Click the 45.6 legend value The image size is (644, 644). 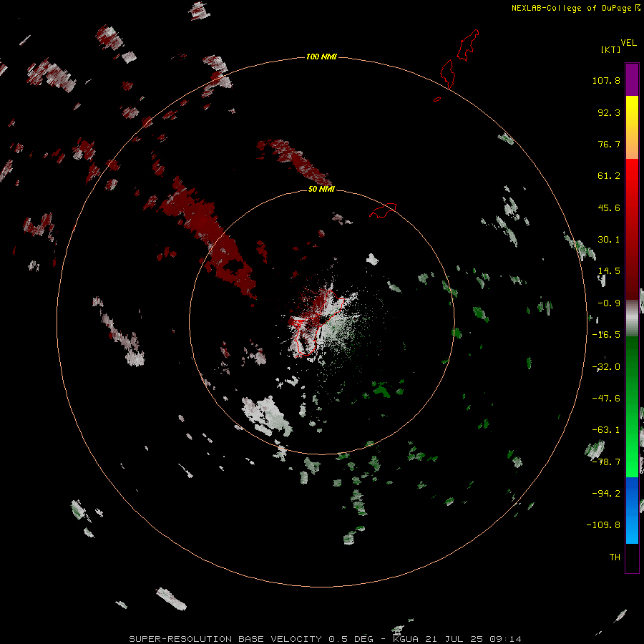pyautogui.click(x=609, y=208)
